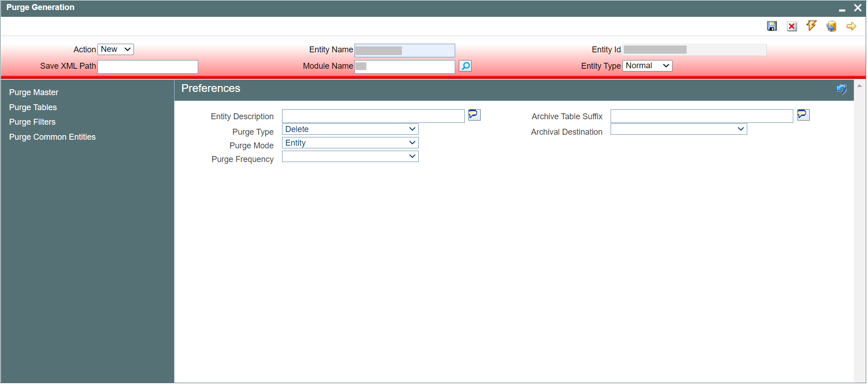Image resolution: width=868 pixels, height=385 pixels.
Task: Click the yellow arrow exit icon
Action: [x=851, y=26]
